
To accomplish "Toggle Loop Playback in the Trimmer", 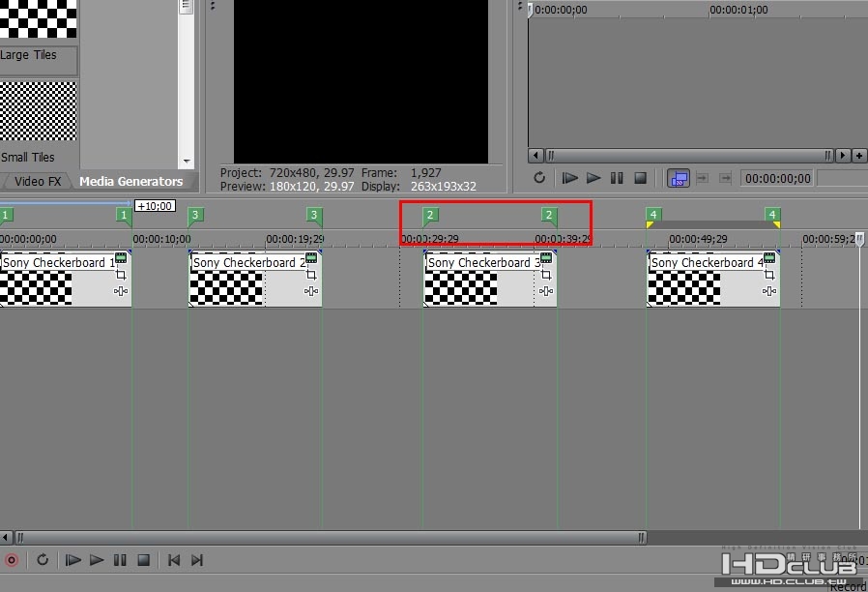I will coord(539,178).
